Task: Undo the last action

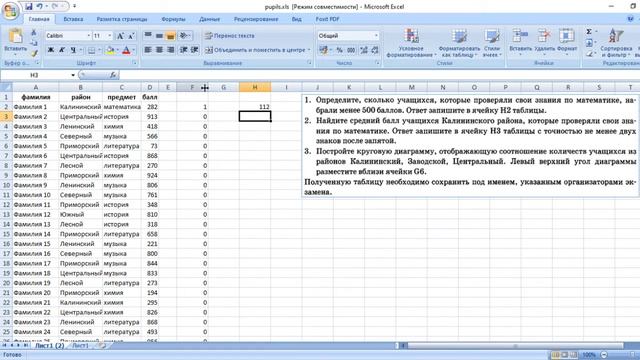Action: (x=40, y=6)
